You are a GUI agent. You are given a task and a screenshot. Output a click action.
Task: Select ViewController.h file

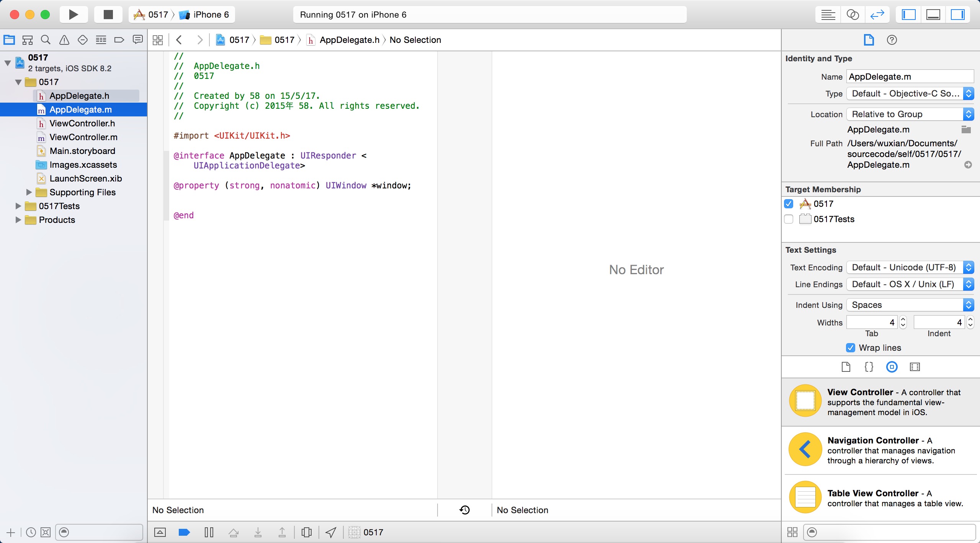(73, 123)
